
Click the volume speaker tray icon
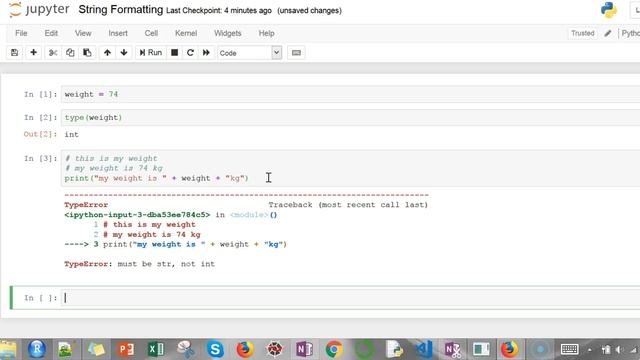[620, 350]
